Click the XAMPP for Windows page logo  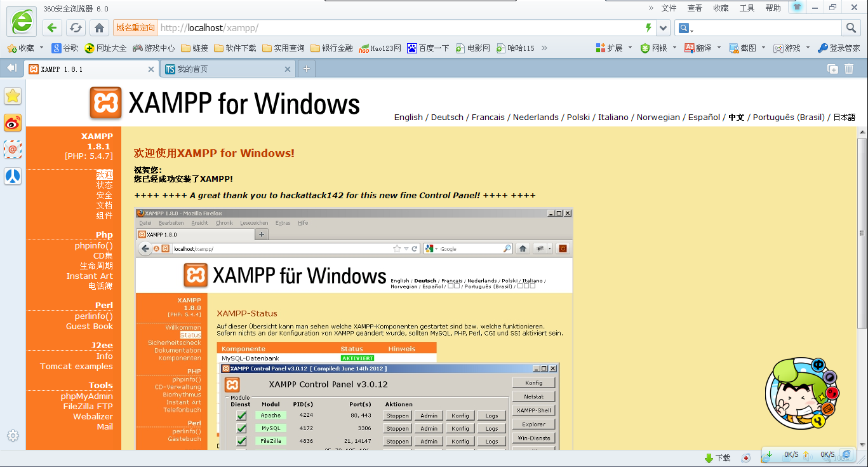coord(225,104)
